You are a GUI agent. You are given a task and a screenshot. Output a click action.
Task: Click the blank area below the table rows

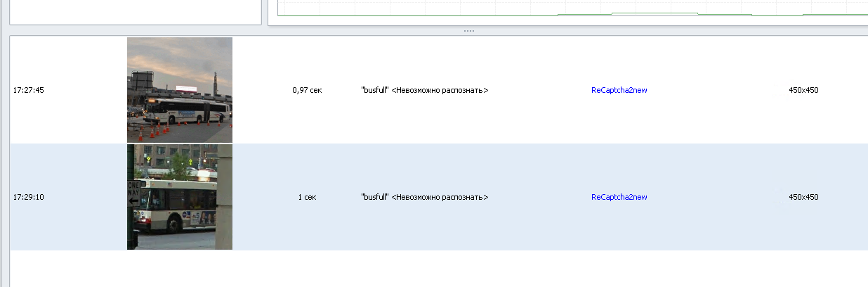click(x=439, y=268)
